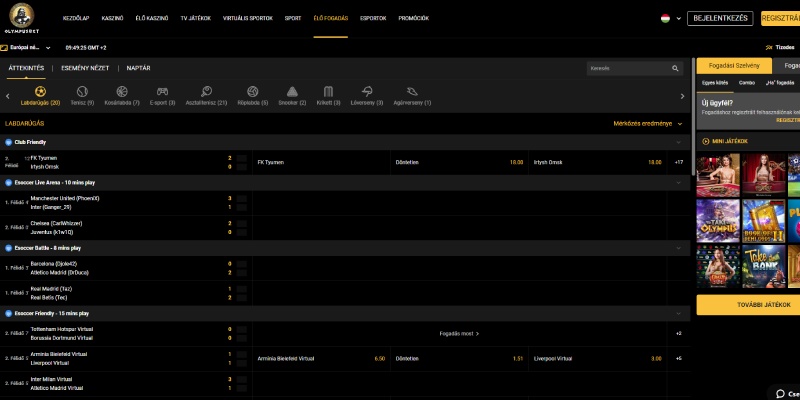This screenshot has width=800, height=400.
Task: Bet on Irtysh Omsk at 18.00
Action: (597, 162)
